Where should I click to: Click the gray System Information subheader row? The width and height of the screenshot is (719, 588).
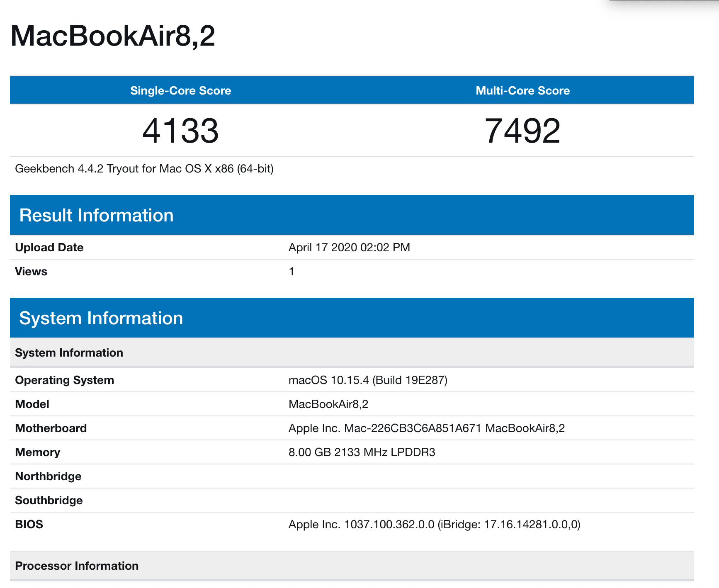pyautogui.click(x=352, y=352)
